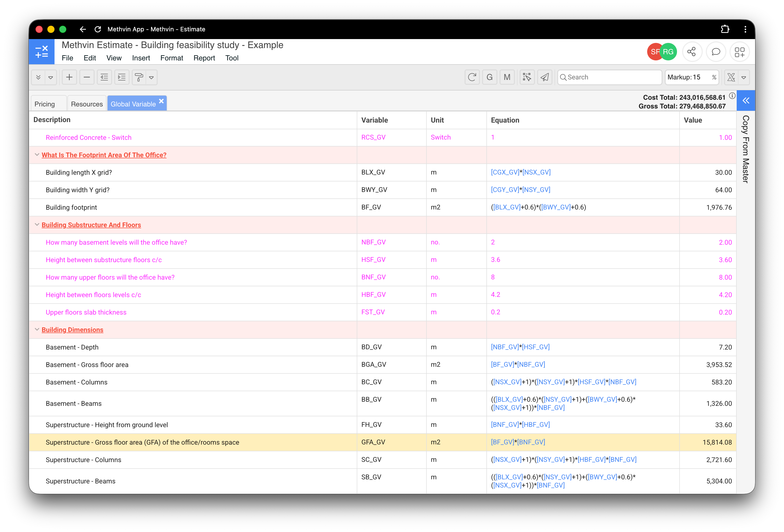
Task: Open the Edit menu
Action: [x=90, y=58]
